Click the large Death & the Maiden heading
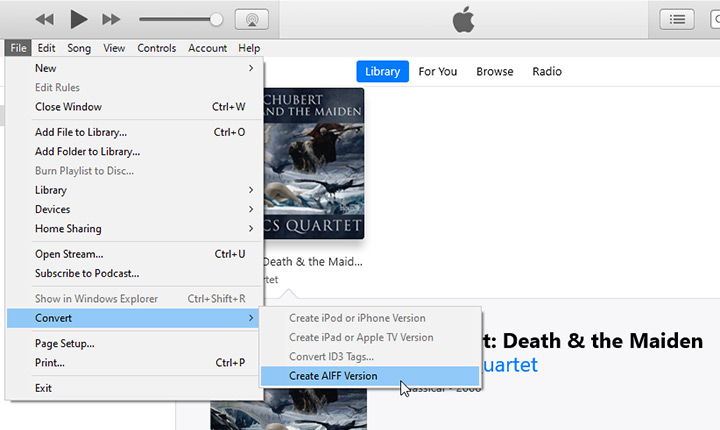The height and width of the screenshot is (430, 720). (x=592, y=341)
